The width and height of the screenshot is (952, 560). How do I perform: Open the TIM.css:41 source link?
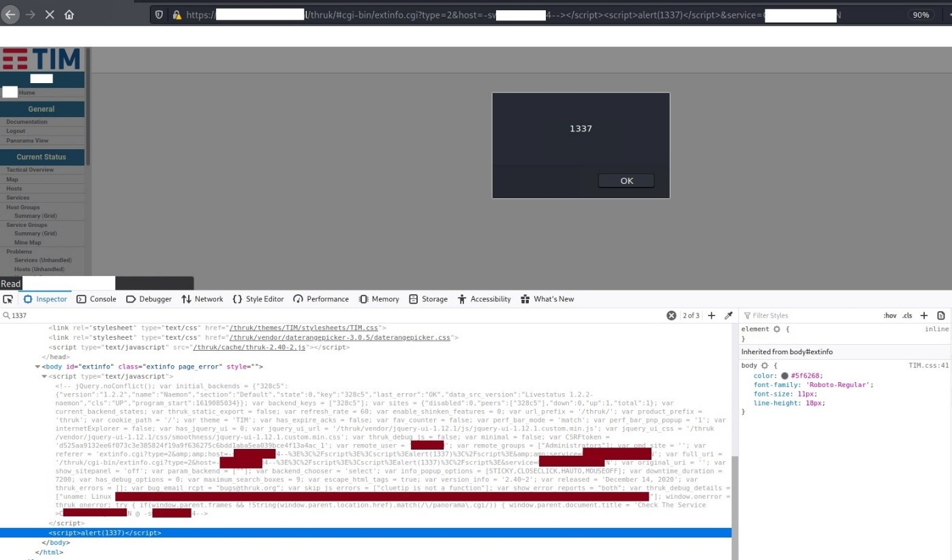click(928, 366)
